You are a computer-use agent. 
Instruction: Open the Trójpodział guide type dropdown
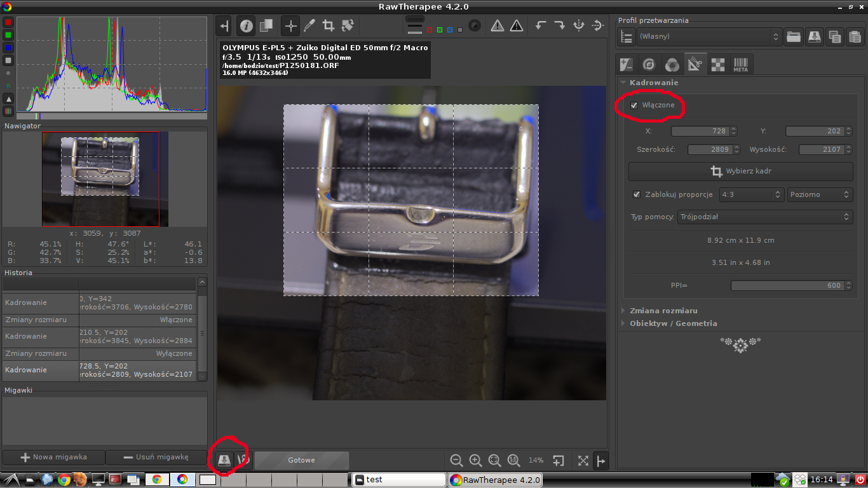click(x=764, y=217)
